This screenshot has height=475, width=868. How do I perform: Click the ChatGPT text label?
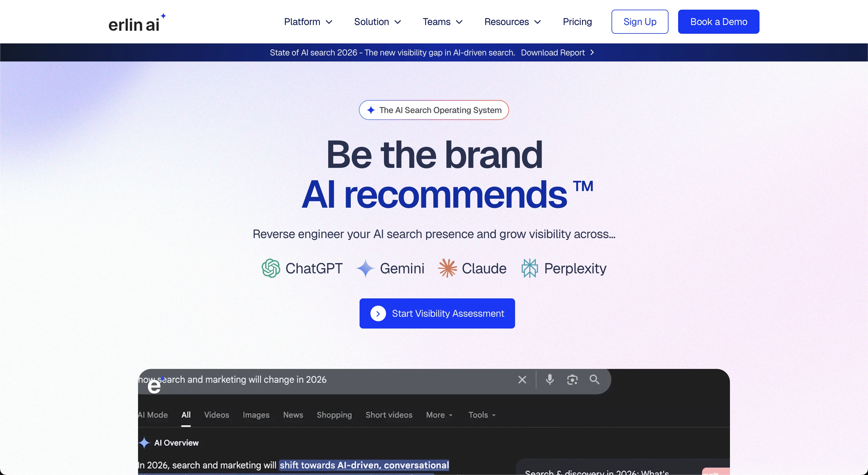(314, 269)
